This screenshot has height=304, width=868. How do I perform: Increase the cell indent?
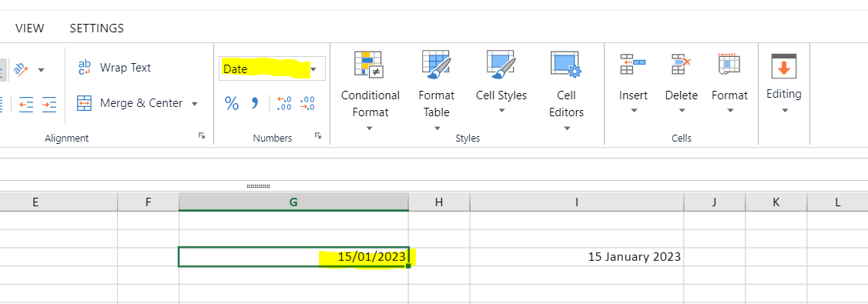(x=49, y=104)
